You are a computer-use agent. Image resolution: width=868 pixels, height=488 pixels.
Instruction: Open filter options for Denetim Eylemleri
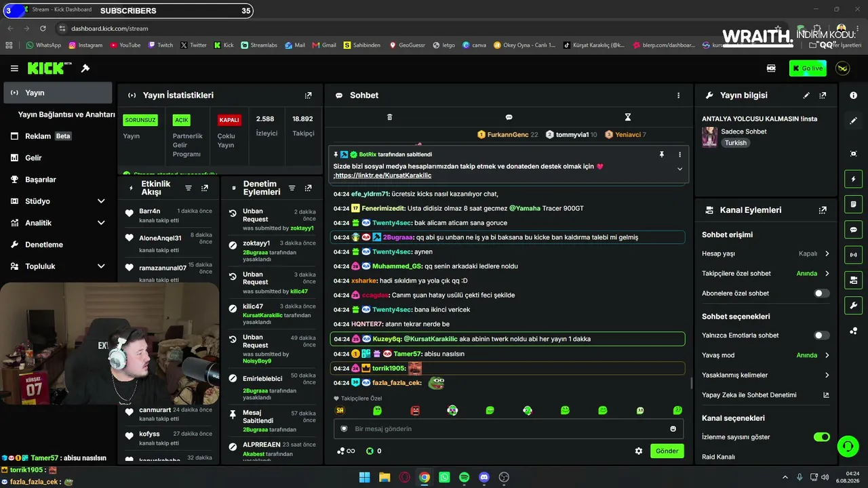point(292,188)
